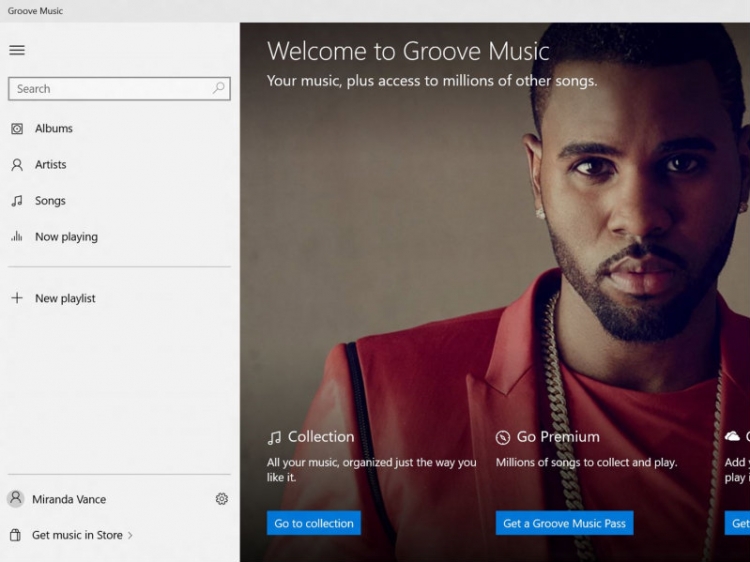Go to the Artists view
This screenshot has width=750, height=562.
click(x=51, y=165)
